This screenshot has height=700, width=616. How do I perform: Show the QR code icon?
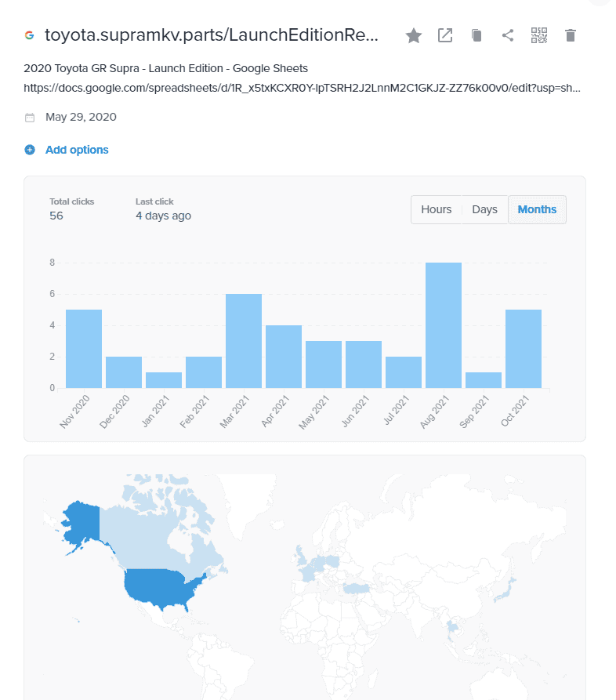[x=538, y=35]
